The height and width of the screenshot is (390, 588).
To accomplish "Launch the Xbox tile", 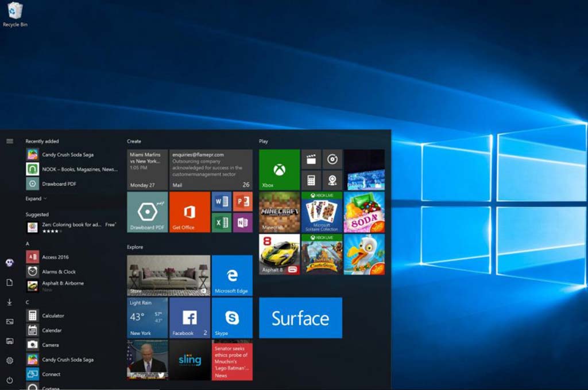I will point(280,170).
